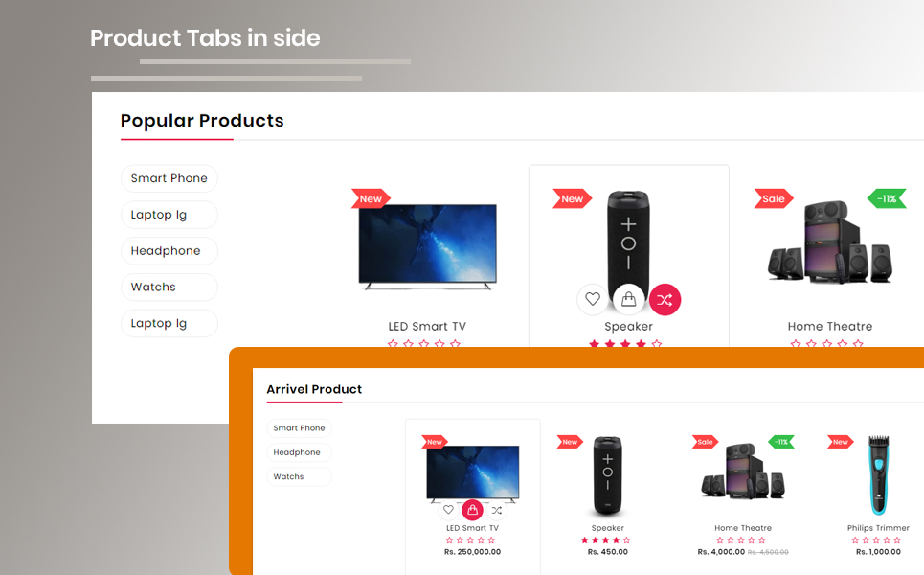Click the pink compare shuffle icon on Speaker
Viewport: 924px width, 575px height.
click(x=665, y=300)
